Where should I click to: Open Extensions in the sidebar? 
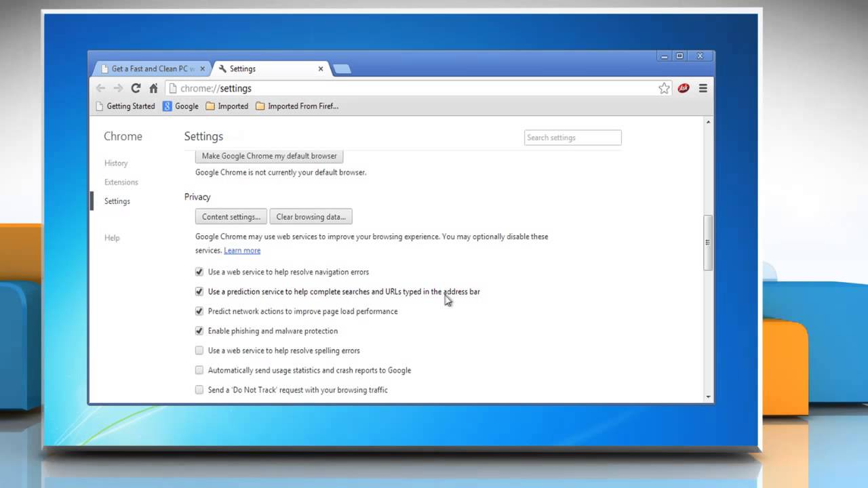(x=121, y=182)
